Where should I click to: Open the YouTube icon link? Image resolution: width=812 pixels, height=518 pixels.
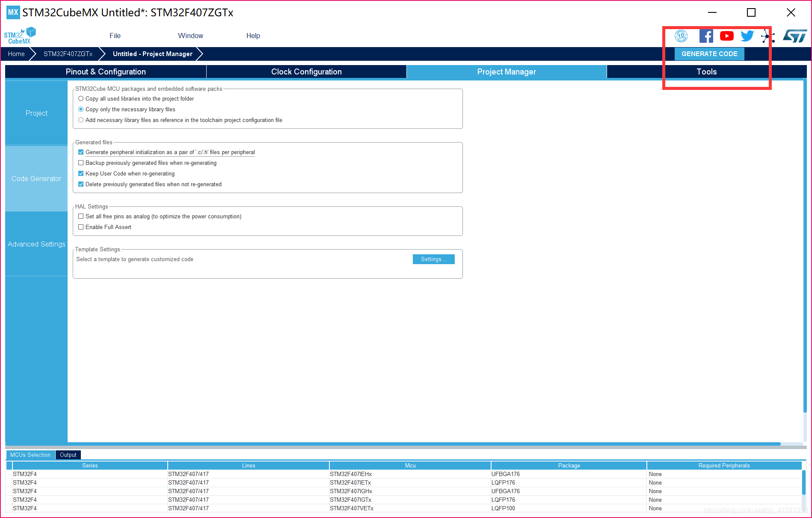coord(726,36)
